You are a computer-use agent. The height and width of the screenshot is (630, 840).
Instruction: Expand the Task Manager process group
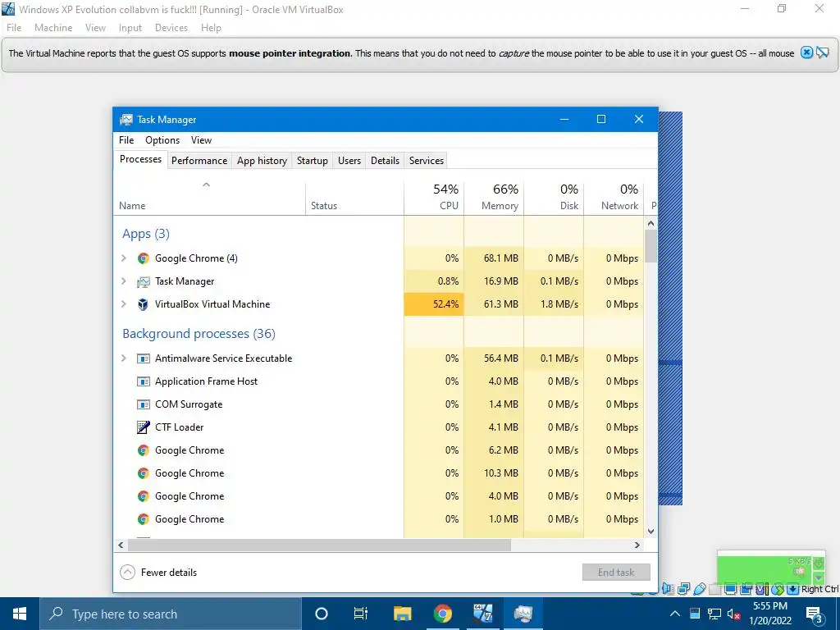click(124, 281)
